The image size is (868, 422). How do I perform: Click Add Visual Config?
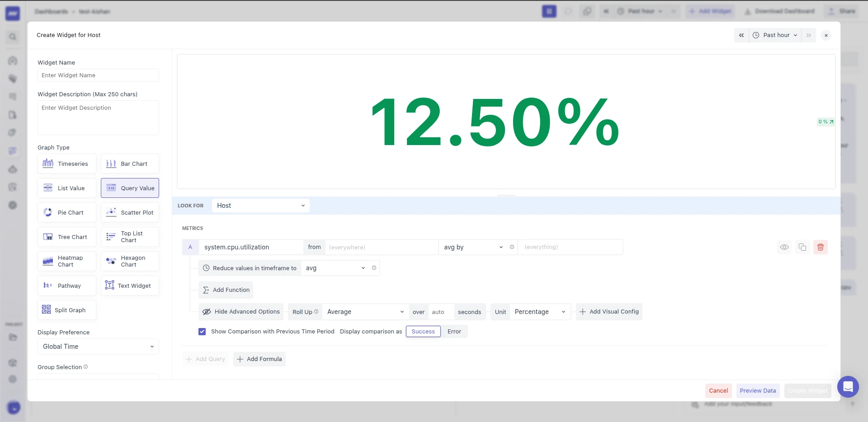click(x=609, y=312)
